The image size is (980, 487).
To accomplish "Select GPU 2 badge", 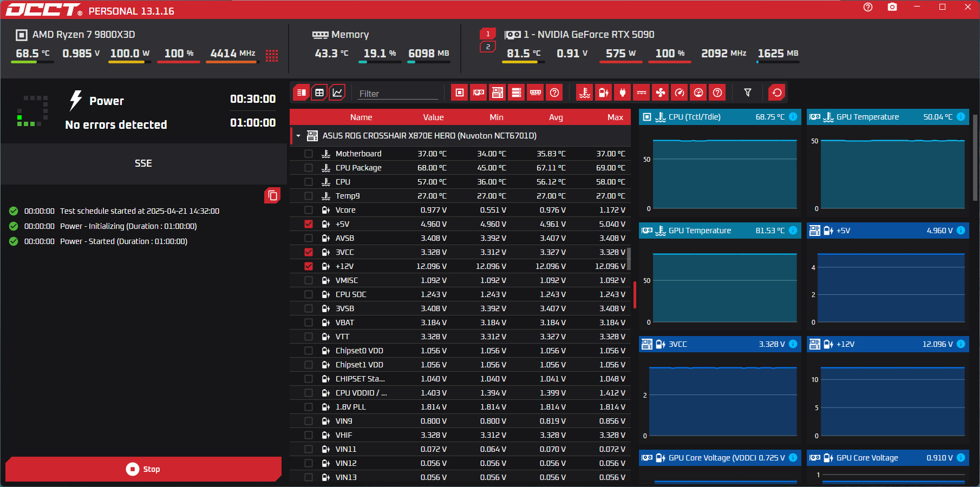I will coord(488,47).
